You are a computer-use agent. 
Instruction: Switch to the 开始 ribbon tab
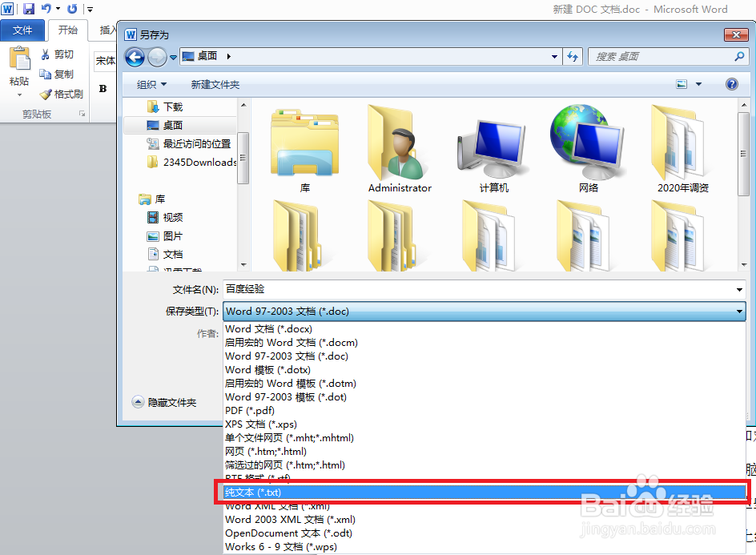[x=67, y=30]
